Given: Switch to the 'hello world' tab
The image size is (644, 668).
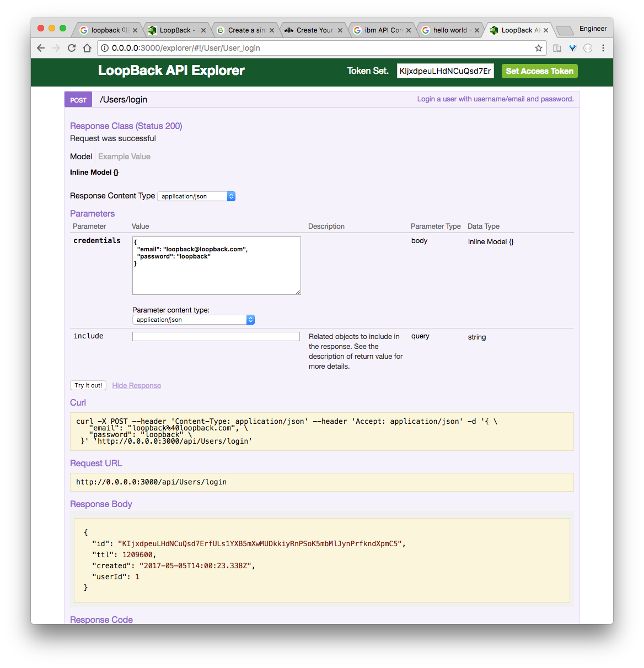Looking at the screenshot, I should pyautogui.click(x=449, y=30).
